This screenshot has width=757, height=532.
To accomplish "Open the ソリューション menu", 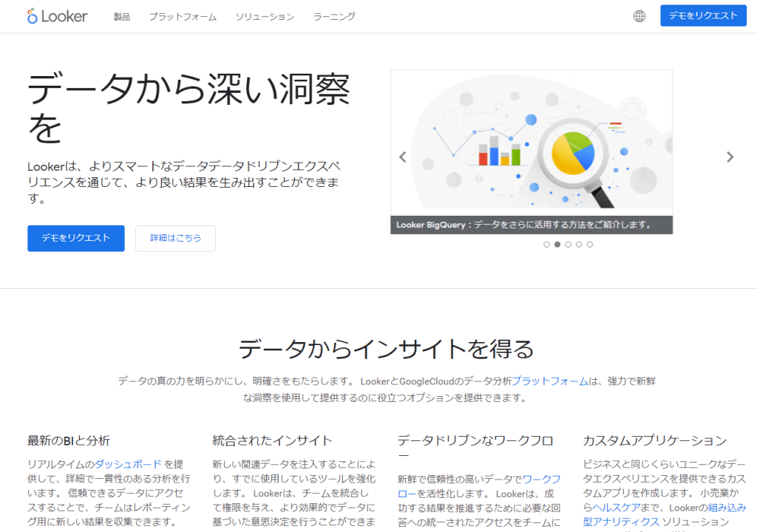I will click(x=265, y=16).
